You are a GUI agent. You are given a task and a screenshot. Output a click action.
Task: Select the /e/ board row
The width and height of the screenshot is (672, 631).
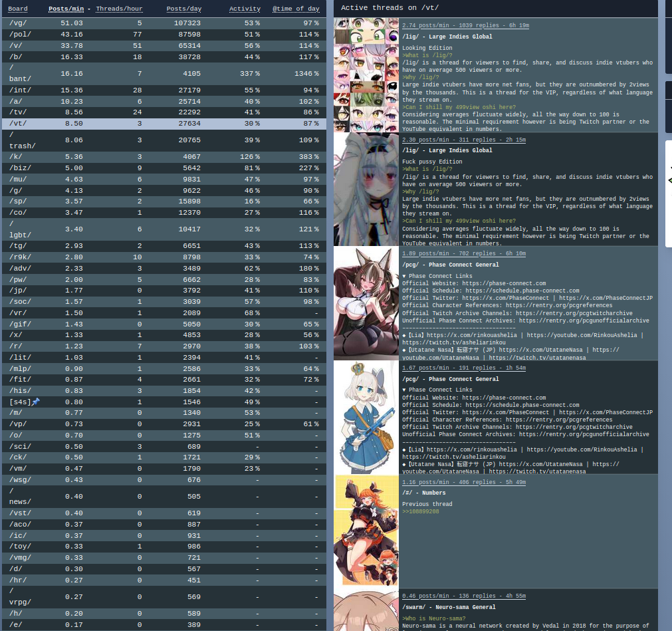(164, 624)
